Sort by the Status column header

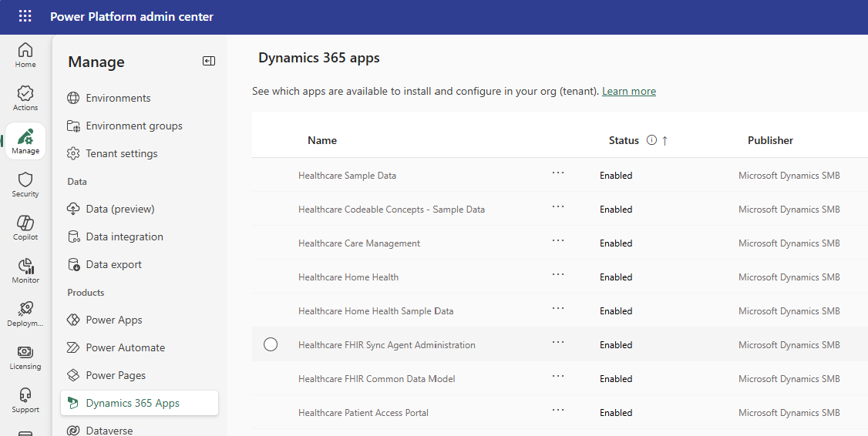[624, 140]
